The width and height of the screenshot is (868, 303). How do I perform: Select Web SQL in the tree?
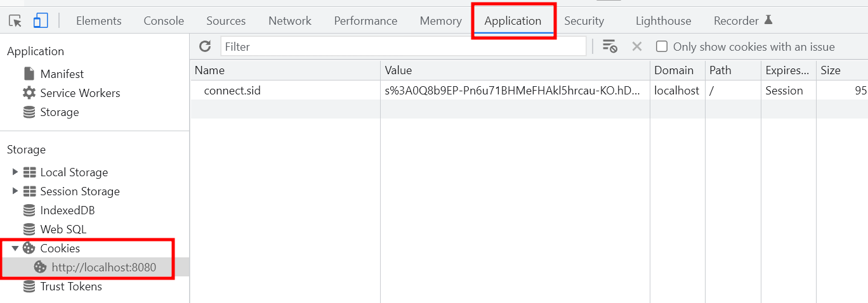click(63, 229)
